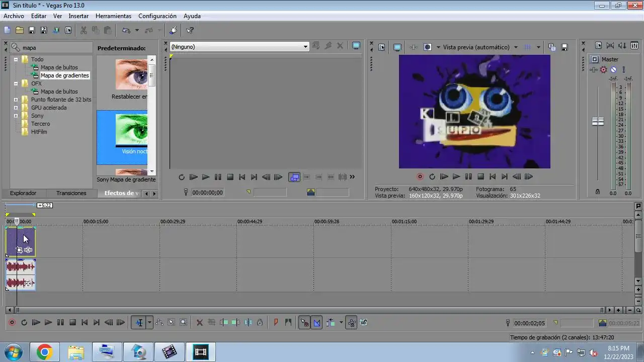Stop playback in the preview window
The image size is (644, 362).
[x=480, y=177]
